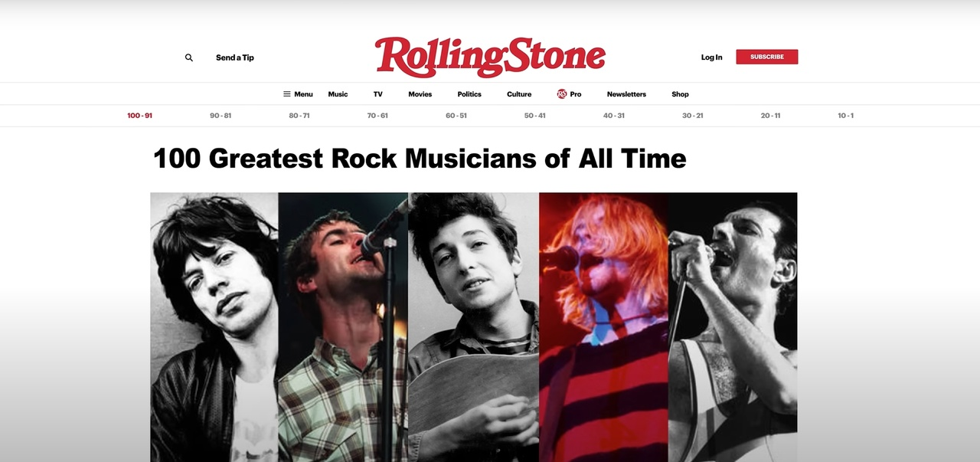Open the hamburger Menu icon
Image resolution: width=980 pixels, height=462 pixels.
click(287, 94)
